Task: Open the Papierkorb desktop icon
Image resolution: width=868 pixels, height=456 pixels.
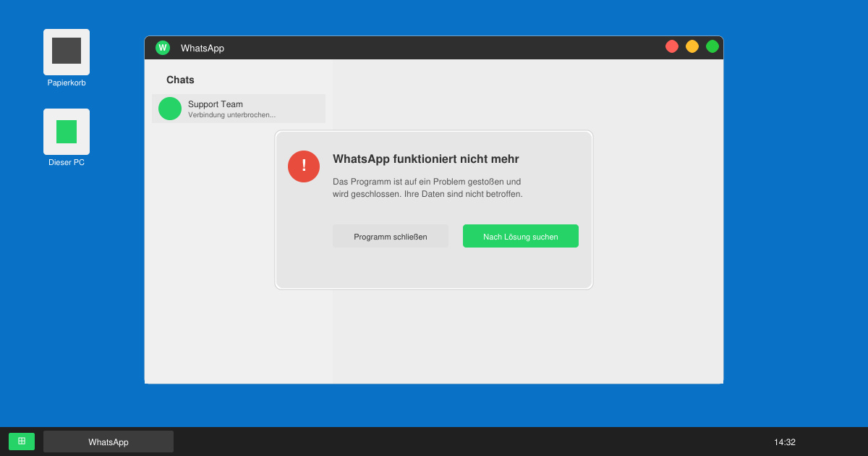Action: [x=67, y=52]
